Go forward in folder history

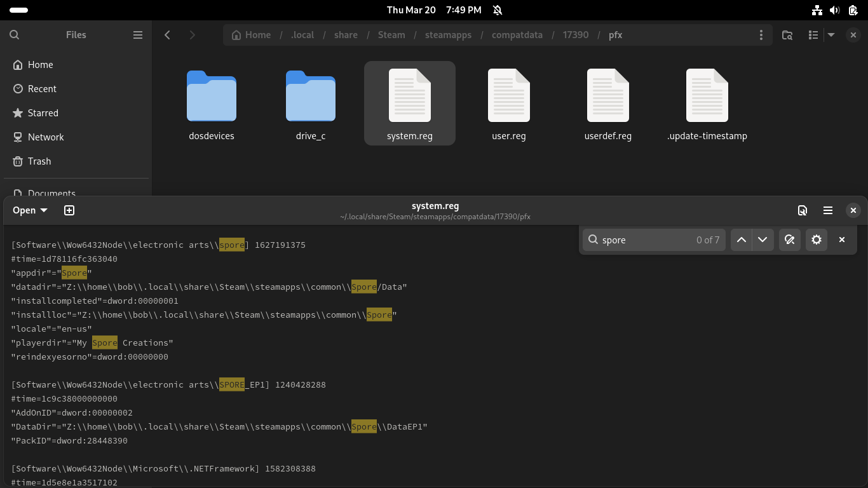(x=192, y=35)
